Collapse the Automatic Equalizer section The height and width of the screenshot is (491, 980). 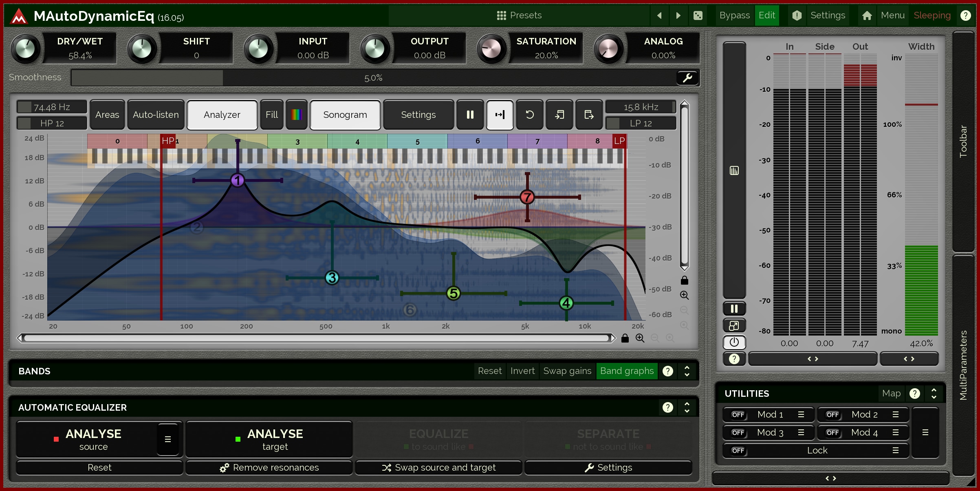[x=687, y=407]
